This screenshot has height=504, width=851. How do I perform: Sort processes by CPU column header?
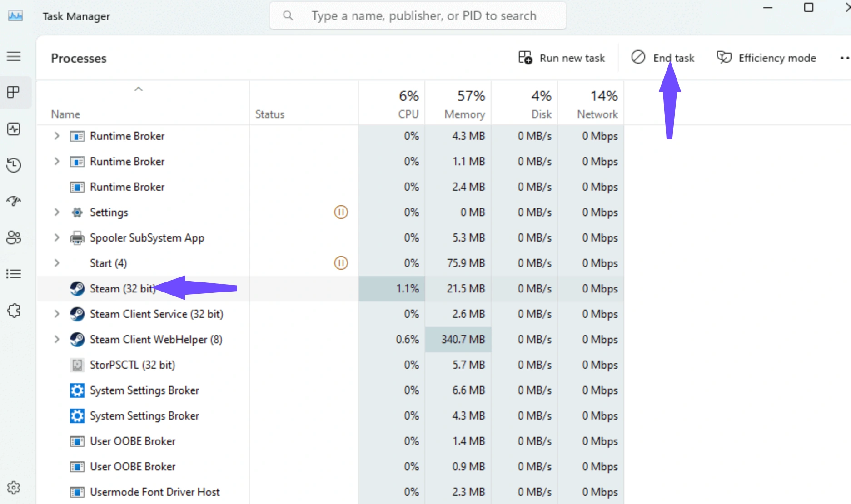pos(392,104)
